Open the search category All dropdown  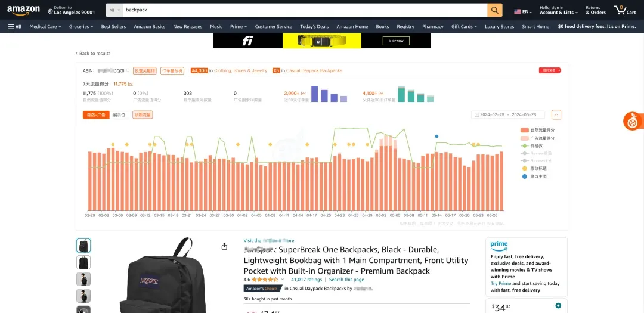click(114, 10)
